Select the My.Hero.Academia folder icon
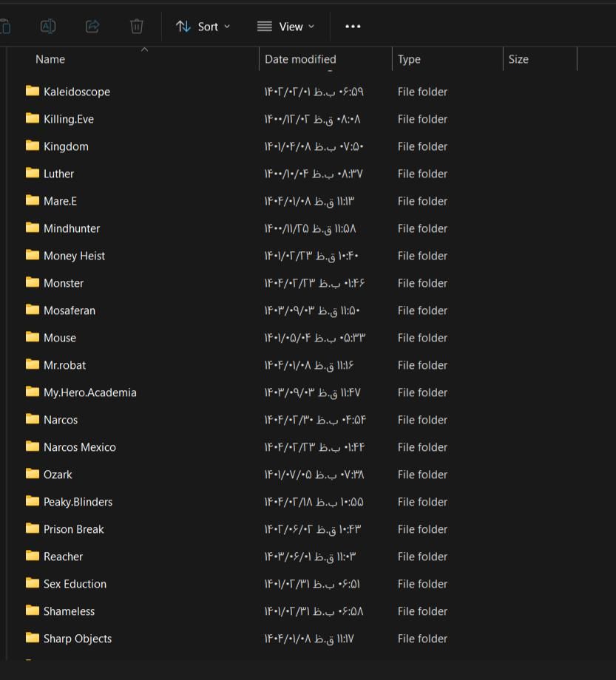The image size is (616, 680). tap(33, 391)
